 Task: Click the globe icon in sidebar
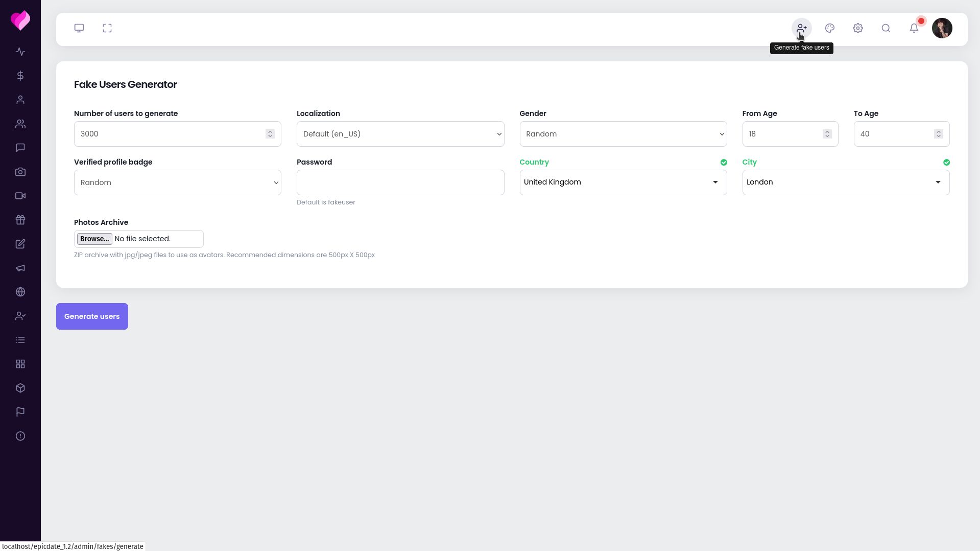(20, 292)
